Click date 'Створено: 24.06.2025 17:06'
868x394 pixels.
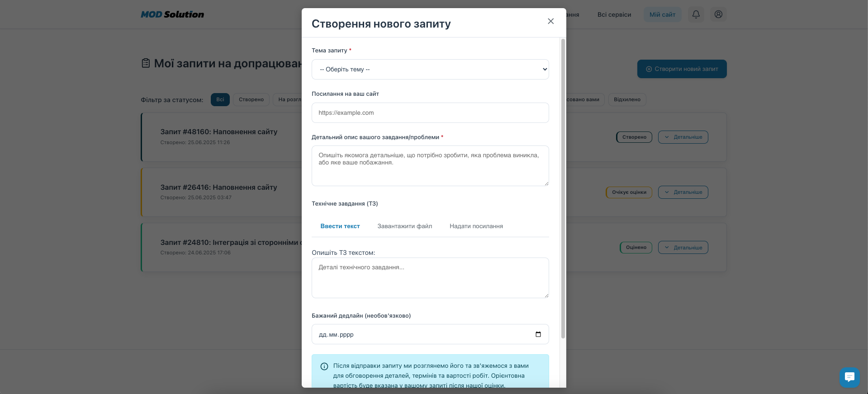(195, 253)
